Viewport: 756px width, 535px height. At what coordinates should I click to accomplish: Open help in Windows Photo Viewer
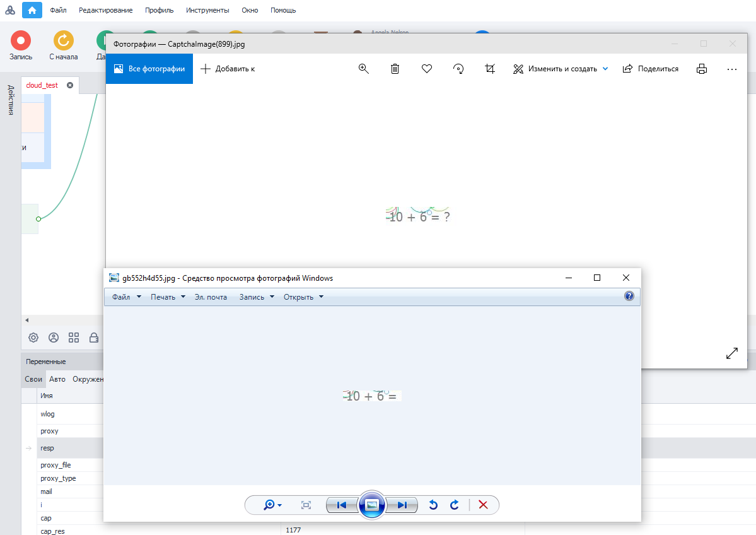(629, 296)
